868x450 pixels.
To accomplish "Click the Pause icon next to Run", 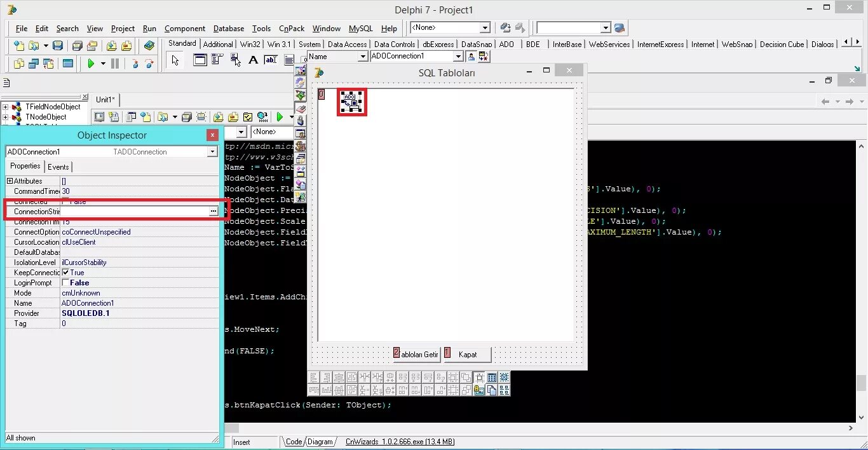I will (x=115, y=64).
